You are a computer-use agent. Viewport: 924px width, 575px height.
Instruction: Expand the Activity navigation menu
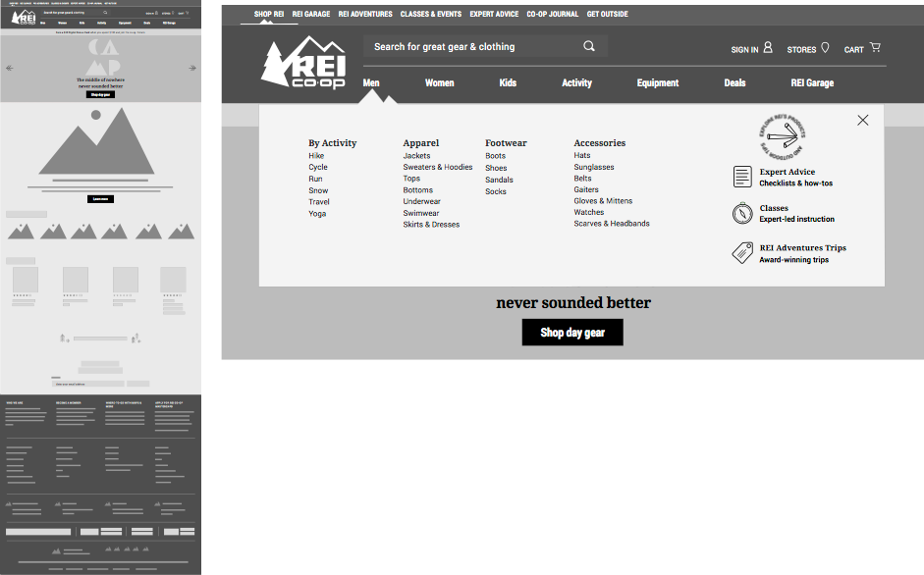[x=577, y=83]
